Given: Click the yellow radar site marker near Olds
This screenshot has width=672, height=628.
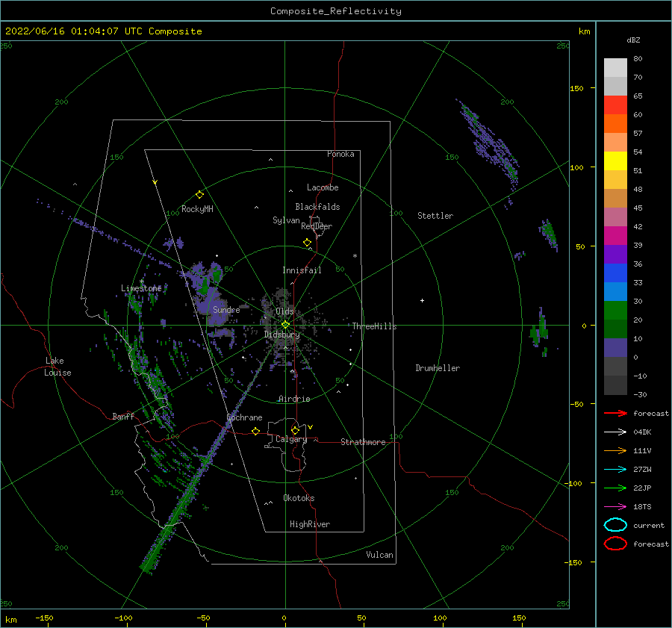Looking at the screenshot, I should [x=285, y=325].
